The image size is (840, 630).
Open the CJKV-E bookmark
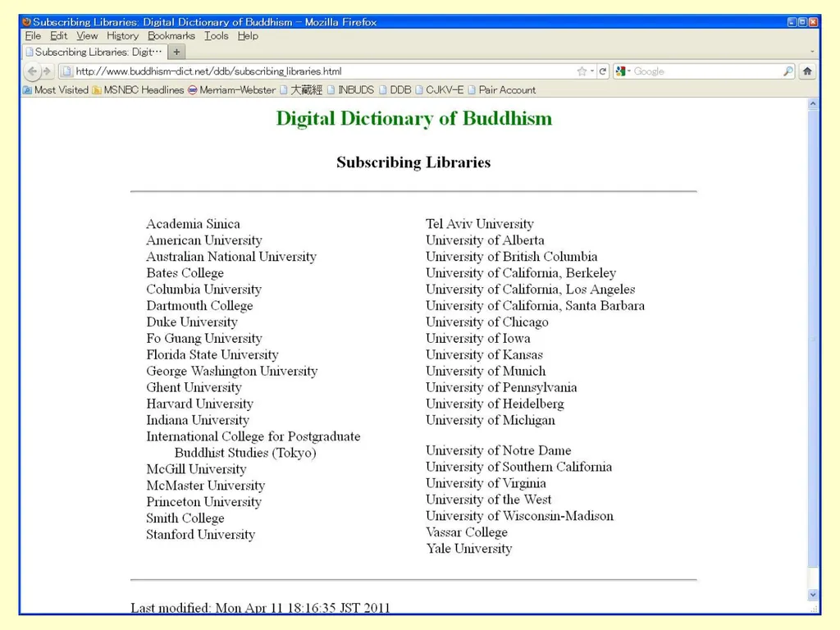pos(440,90)
